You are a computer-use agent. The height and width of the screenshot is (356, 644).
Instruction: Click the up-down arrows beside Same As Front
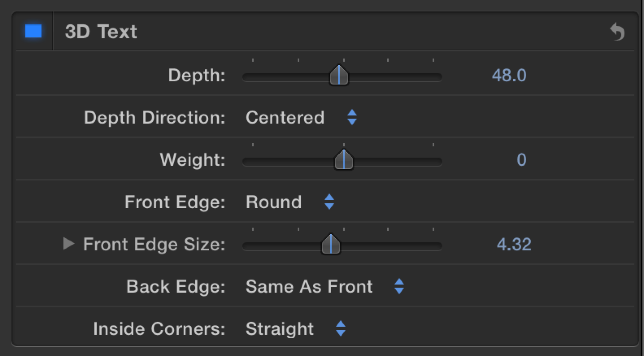[399, 286]
